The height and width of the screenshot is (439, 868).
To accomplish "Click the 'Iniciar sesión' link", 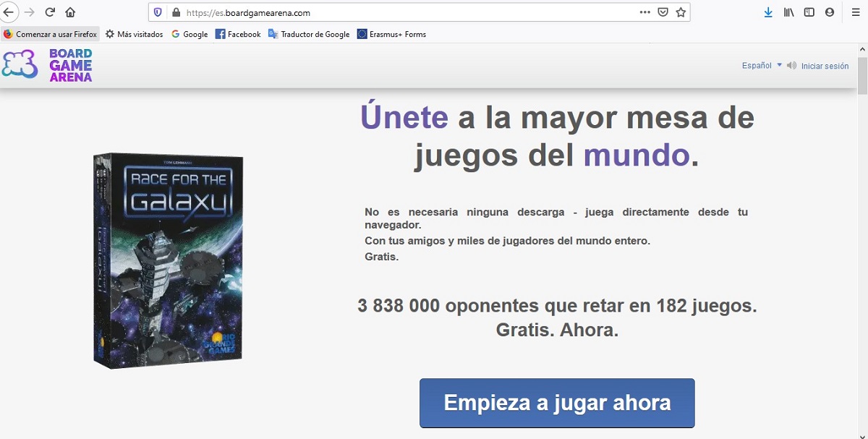I will tap(825, 66).
